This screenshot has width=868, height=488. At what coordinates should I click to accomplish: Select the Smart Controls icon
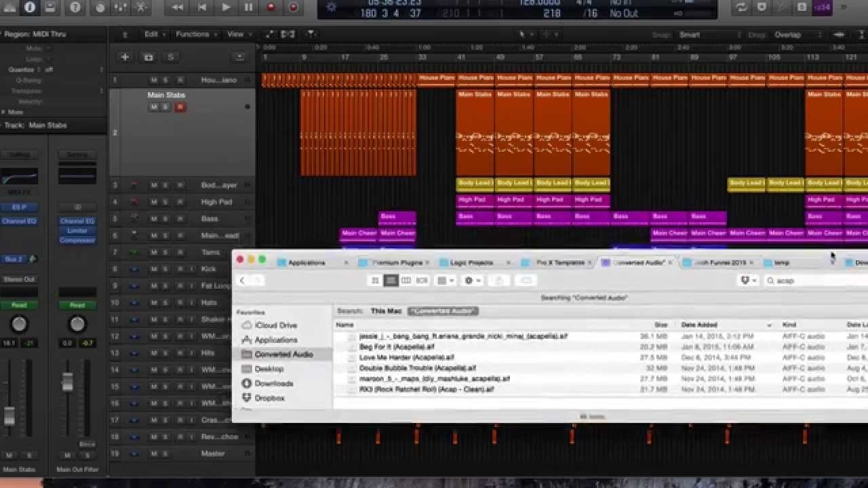(x=100, y=8)
